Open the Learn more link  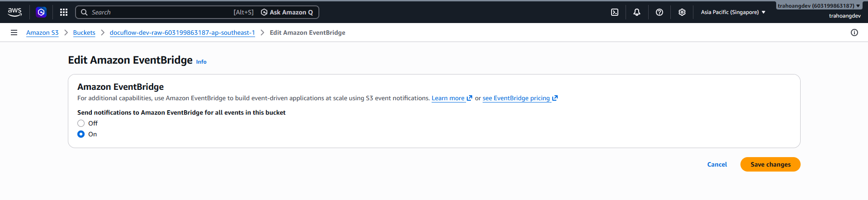452,98
